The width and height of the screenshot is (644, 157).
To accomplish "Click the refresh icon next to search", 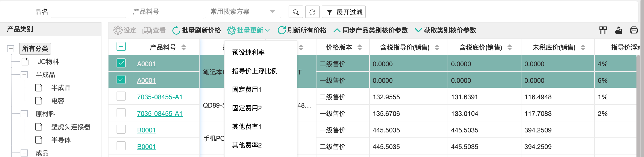I will (x=312, y=12).
